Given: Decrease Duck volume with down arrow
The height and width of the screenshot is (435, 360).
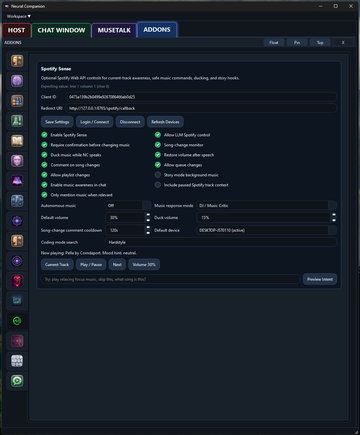Looking at the screenshot, I should coord(334,220).
